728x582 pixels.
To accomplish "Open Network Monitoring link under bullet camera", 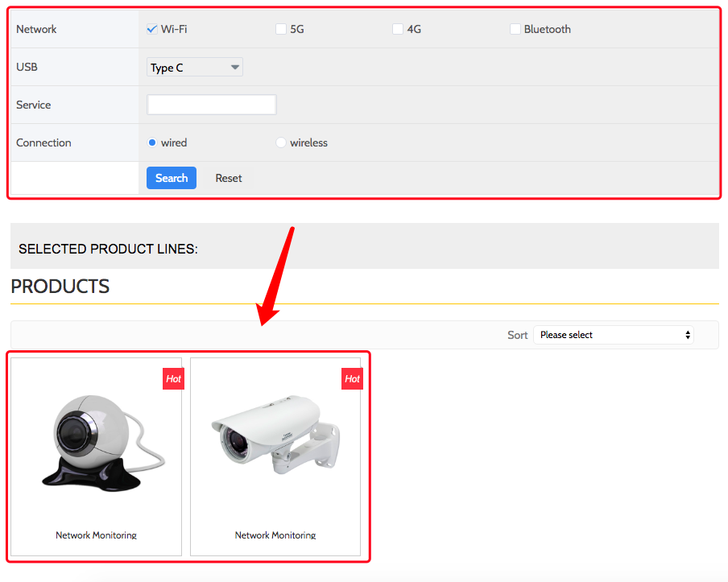I will pyautogui.click(x=275, y=535).
